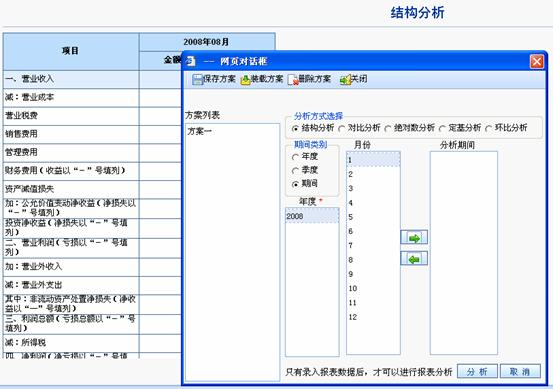Click the 取消 button

[x=520, y=371]
